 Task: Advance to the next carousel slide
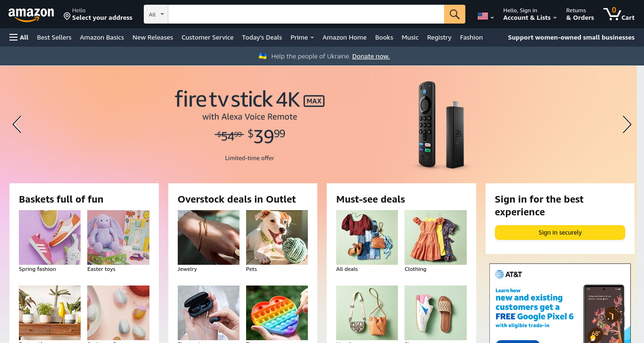point(627,124)
